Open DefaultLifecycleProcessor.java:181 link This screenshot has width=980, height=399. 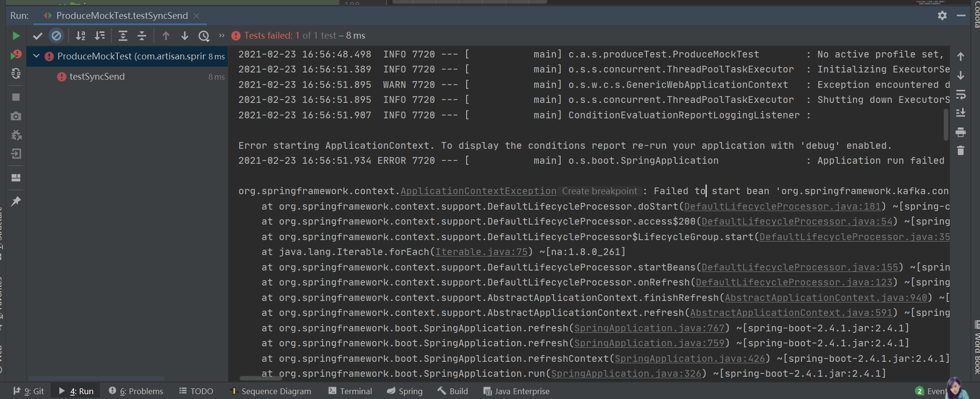click(782, 206)
